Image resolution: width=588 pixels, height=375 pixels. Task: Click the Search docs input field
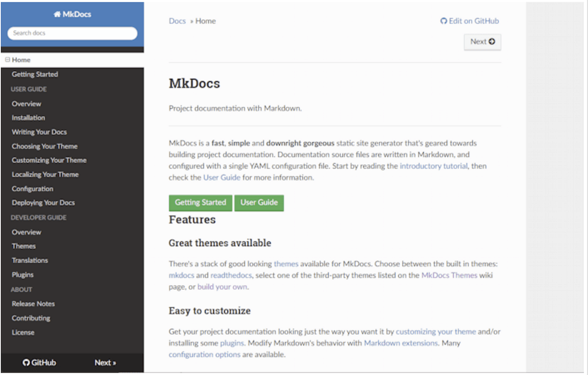(72, 33)
